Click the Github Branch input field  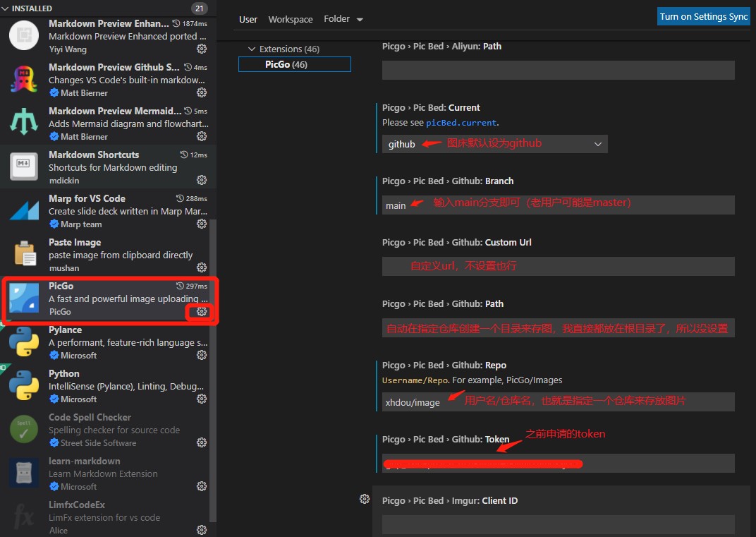click(559, 205)
